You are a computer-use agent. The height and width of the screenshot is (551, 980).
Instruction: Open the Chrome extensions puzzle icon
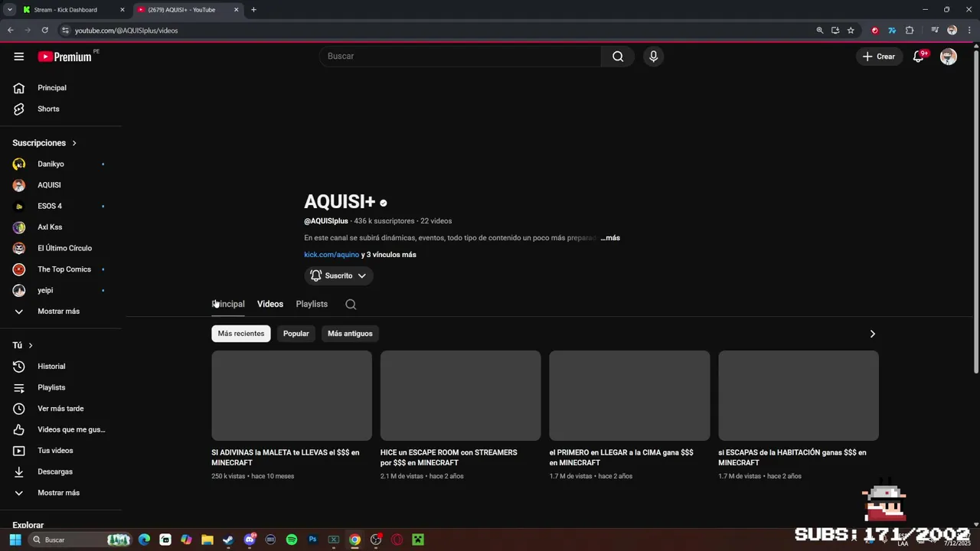click(910, 31)
